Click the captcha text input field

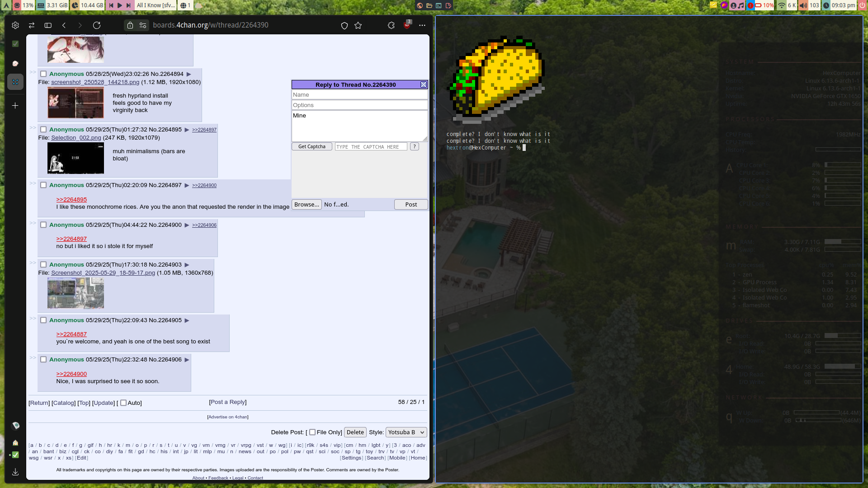point(371,147)
